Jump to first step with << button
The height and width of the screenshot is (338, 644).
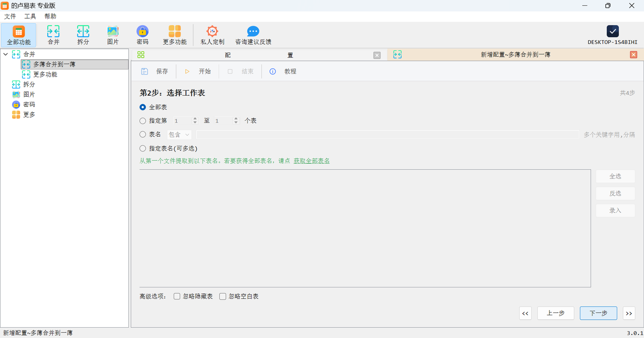click(x=525, y=313)
